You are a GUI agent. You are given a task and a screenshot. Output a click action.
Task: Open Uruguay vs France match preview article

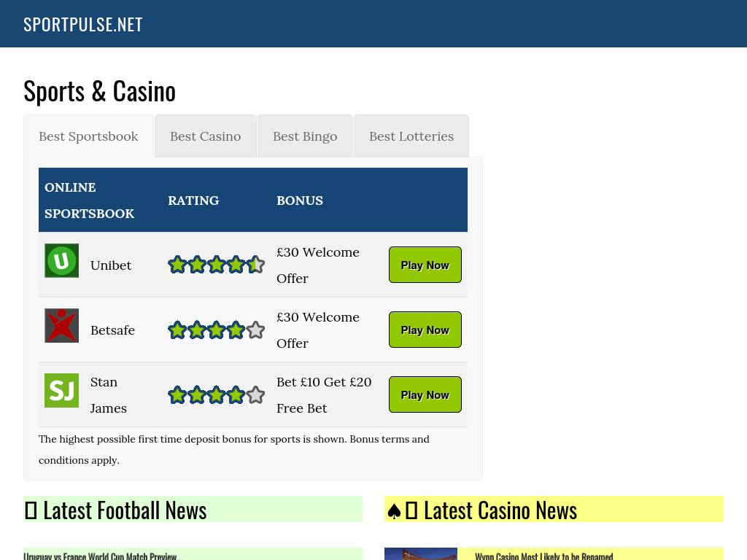[101, 556]
